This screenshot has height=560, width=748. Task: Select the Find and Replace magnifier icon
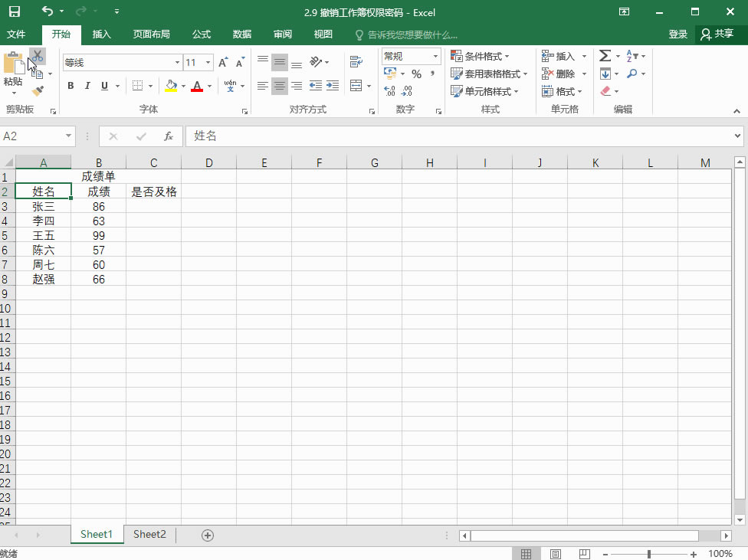[x=632, y=73]
